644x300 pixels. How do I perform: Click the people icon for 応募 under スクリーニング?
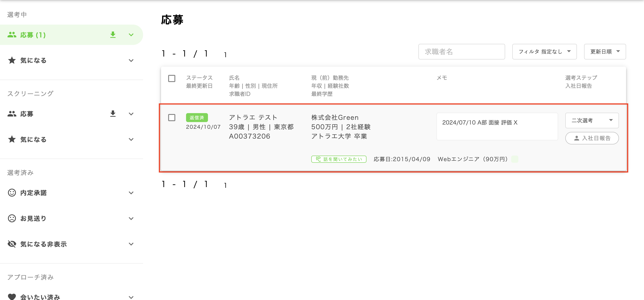click(x=12, y=114)
